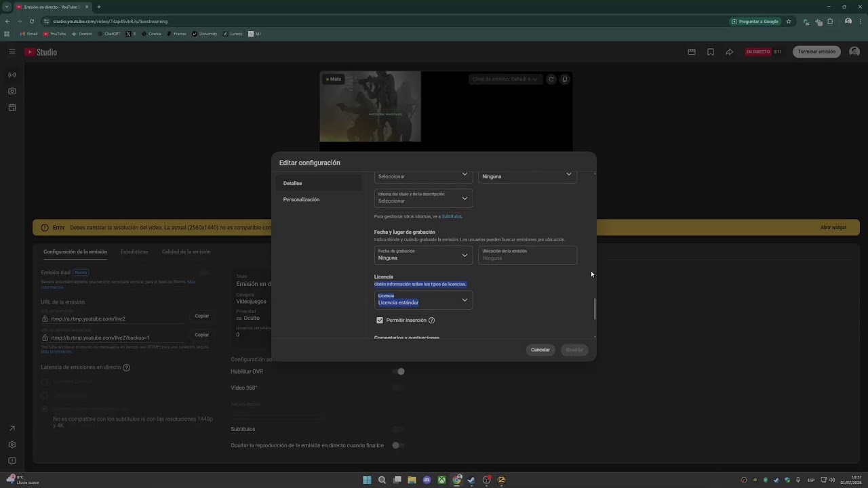The width and height of the screenshot is (868, 488).
Task: Copy the backup stream URL
Action: point(202,335)
